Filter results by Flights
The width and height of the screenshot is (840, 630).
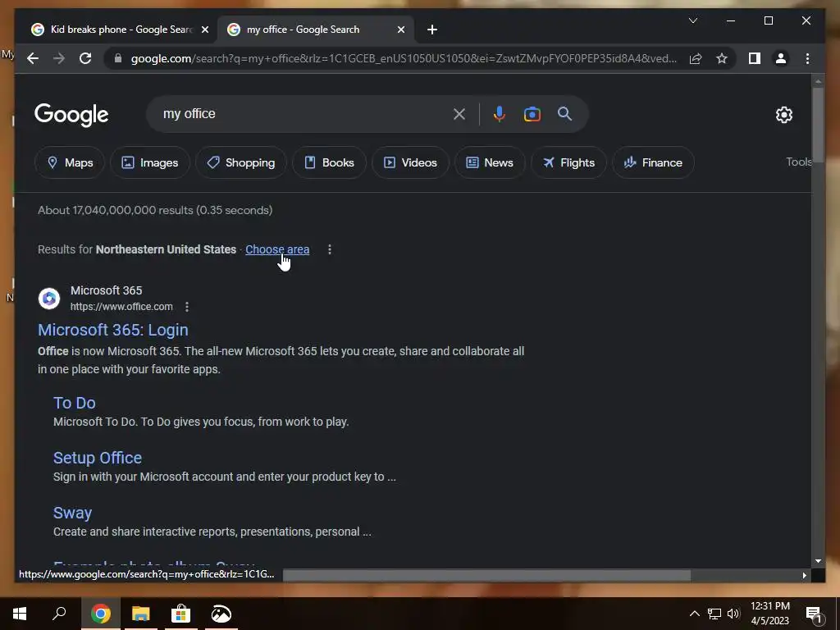(568, 162)
